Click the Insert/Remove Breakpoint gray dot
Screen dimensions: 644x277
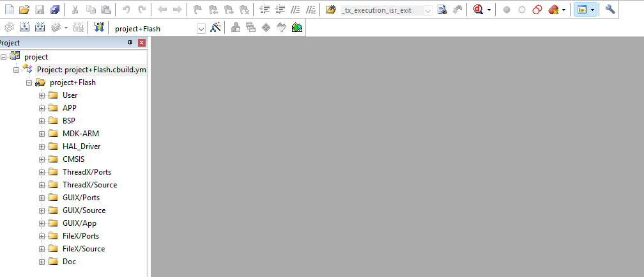[x=507, y=10]
